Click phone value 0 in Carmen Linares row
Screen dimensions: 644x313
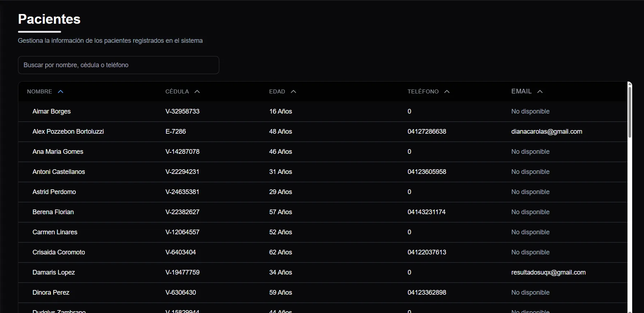point(409,232)
